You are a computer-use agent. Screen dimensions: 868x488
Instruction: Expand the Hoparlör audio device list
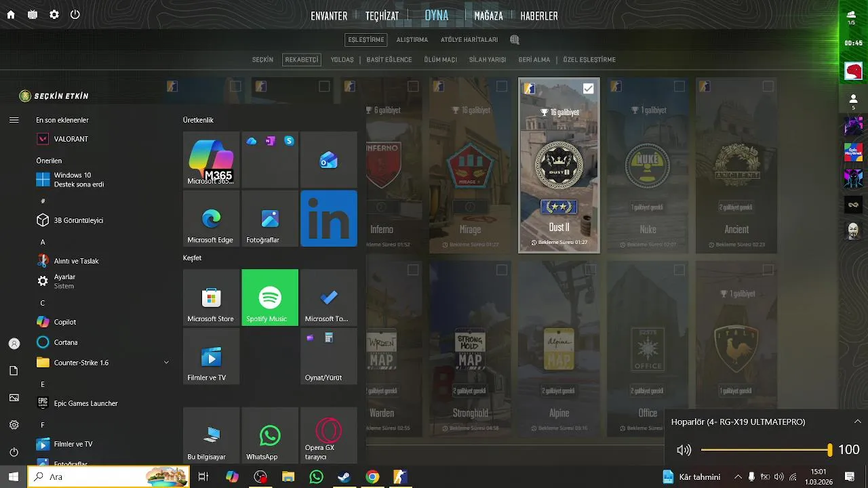(857, 422)
